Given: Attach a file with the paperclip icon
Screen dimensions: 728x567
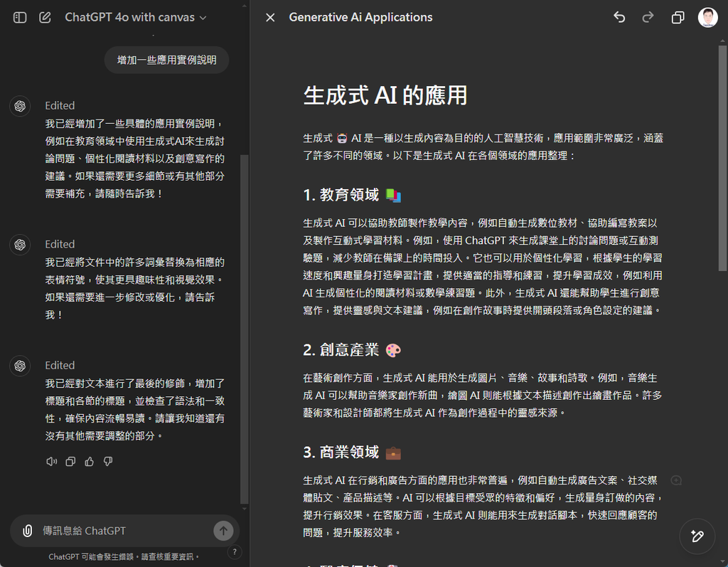Looking at the screenshot, I should point(28,530).
